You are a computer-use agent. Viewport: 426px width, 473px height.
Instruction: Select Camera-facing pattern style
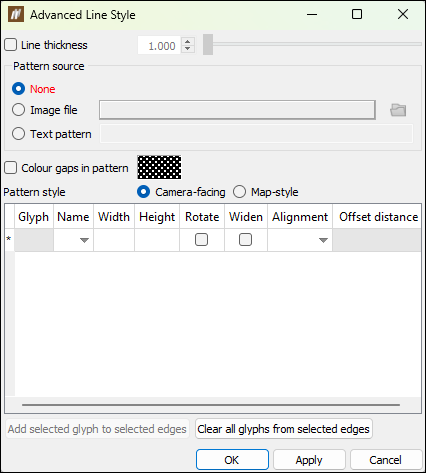[x=143, y=192]
